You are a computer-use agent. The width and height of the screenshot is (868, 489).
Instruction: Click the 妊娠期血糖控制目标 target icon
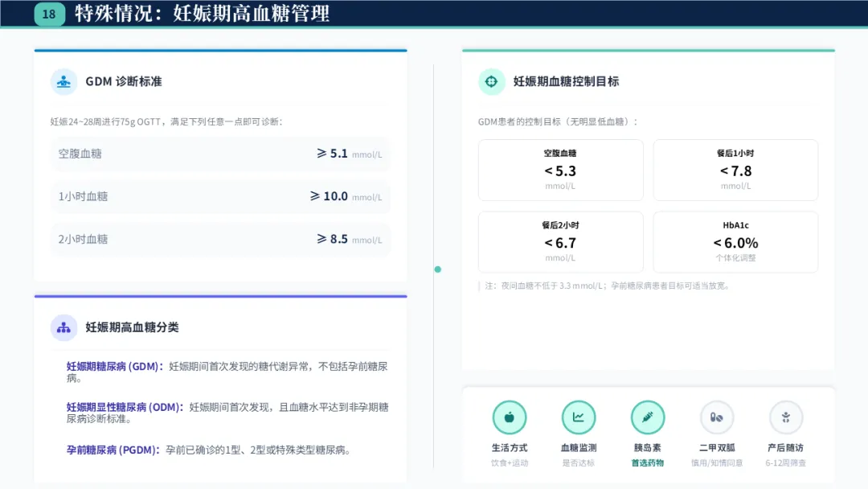[491, 82]
